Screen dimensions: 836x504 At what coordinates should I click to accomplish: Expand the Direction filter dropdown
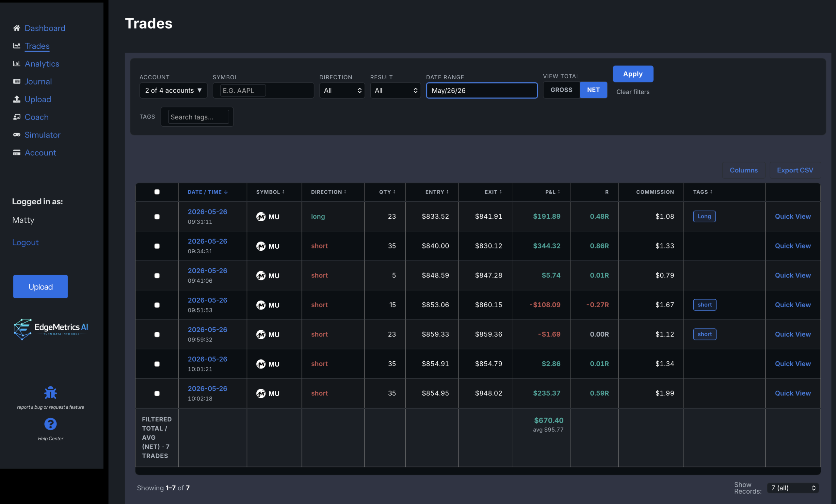point(342,90)
